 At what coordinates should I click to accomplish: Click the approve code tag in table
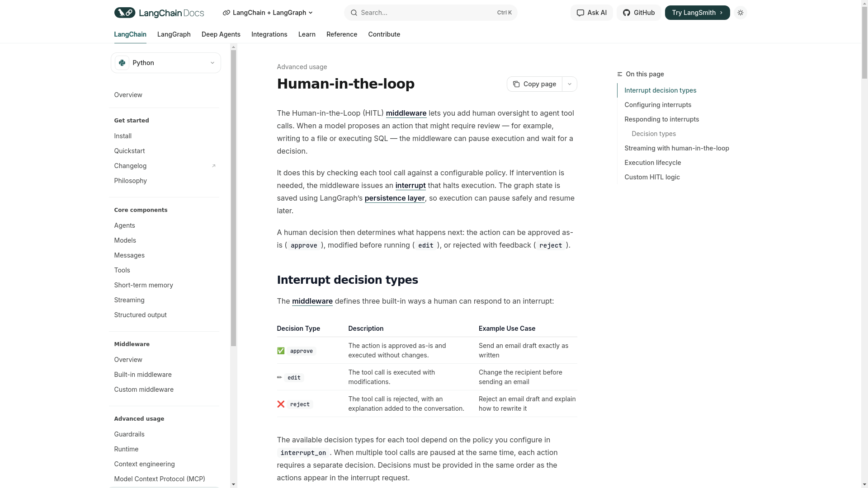(x=302, y=351)
